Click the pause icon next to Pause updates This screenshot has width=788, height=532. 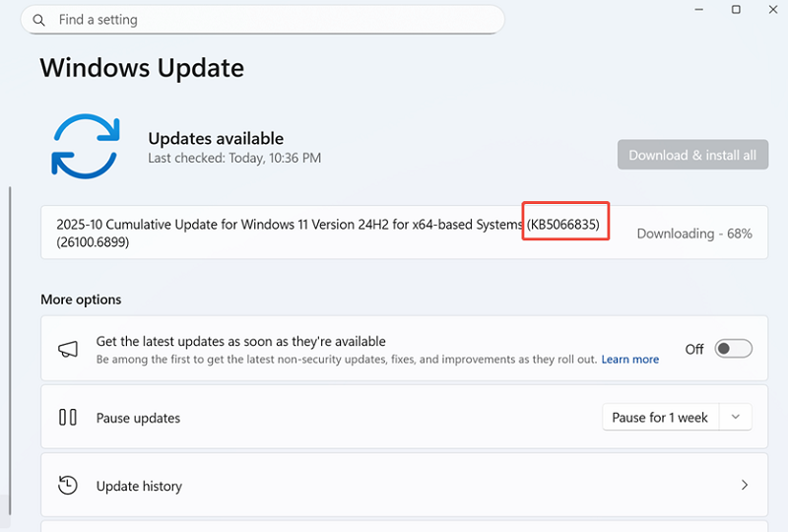pyautogui.click(x=68, y=418)
